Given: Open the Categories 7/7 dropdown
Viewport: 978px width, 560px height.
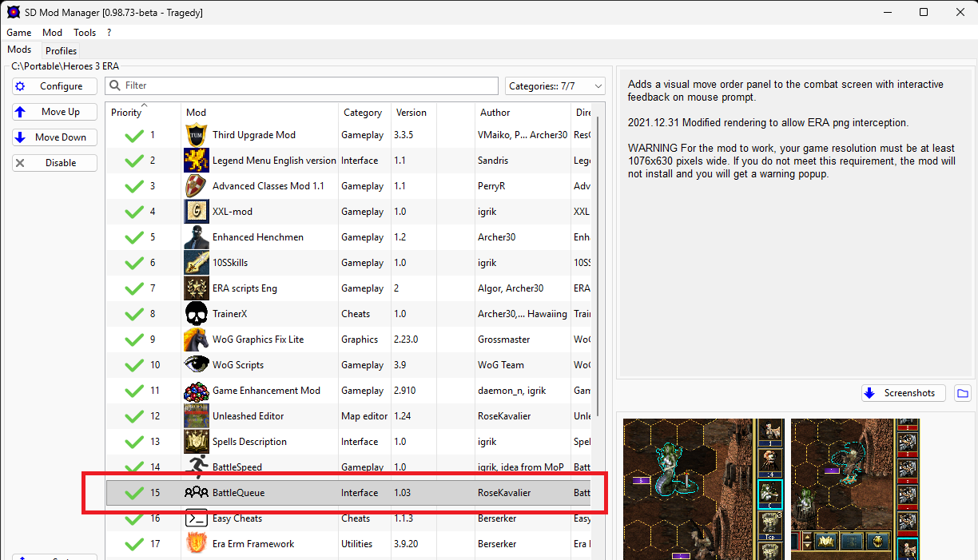Looking at the screenshot, I should (555, 85).
